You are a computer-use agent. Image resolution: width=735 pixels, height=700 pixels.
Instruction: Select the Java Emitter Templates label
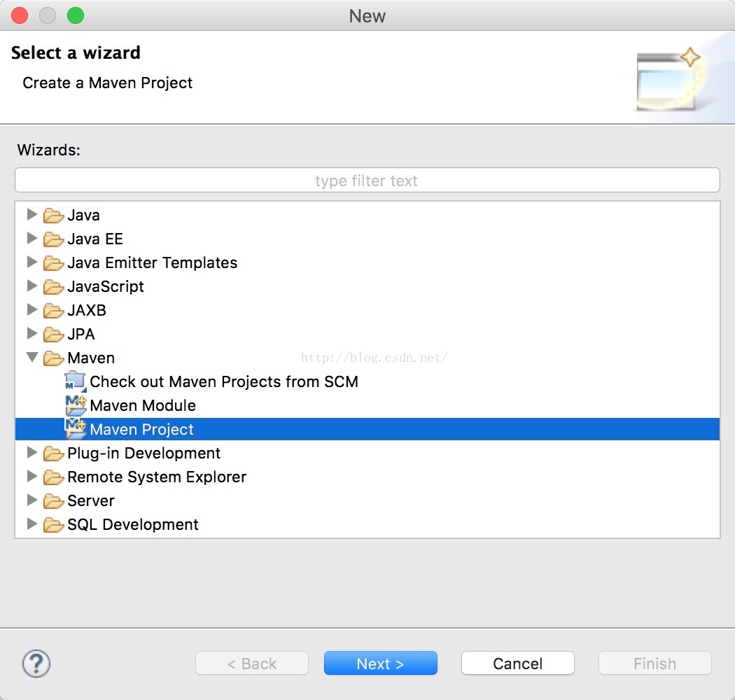(153, 263)
